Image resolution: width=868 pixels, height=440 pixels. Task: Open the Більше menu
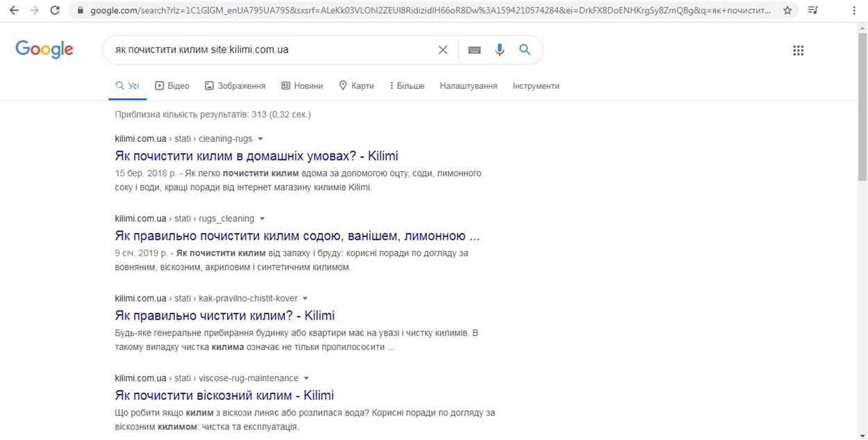(x=407, y=86)
